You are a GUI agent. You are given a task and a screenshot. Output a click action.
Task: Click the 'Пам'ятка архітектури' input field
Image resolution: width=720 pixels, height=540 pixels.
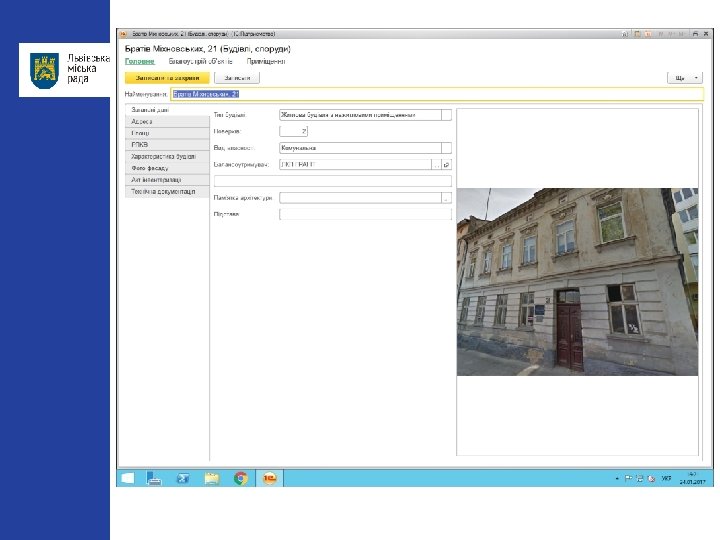coord(360,198)
